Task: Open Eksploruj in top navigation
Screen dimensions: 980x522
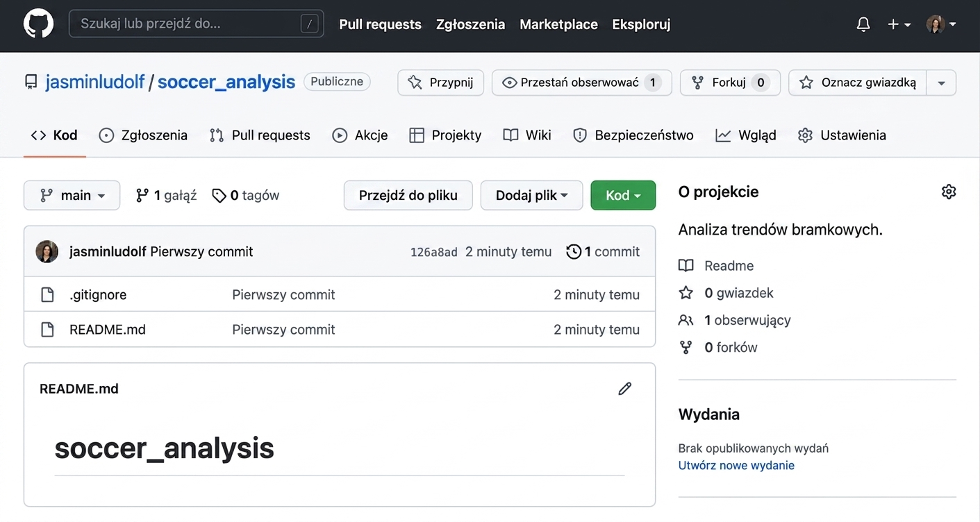Action: click(x=641, y=24)
